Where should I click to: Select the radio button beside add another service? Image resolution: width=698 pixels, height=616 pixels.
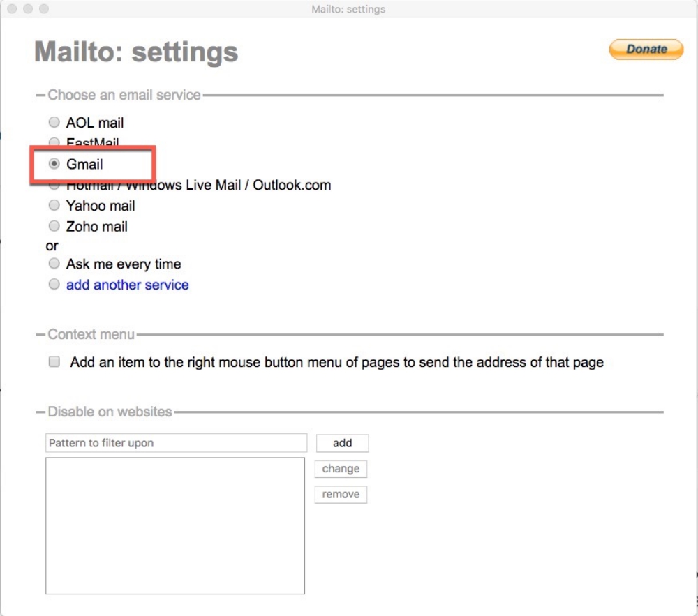[x=54, y=285]
